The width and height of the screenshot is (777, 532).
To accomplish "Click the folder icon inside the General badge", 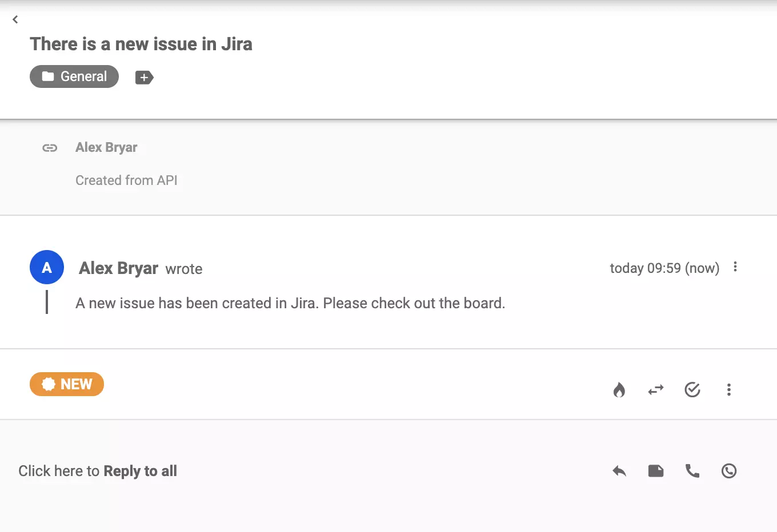I will [x=49, y=76].
